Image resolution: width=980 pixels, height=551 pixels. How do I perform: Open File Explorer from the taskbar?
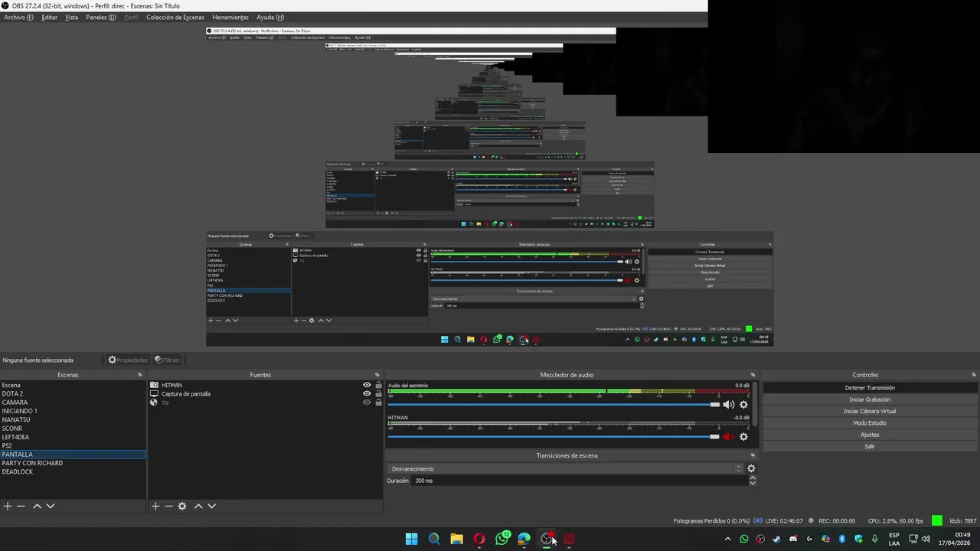[456, 539]
